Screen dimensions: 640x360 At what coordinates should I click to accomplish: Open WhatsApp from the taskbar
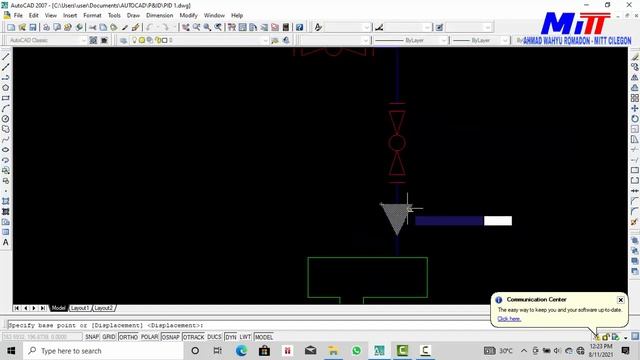(x=356, y=351)
